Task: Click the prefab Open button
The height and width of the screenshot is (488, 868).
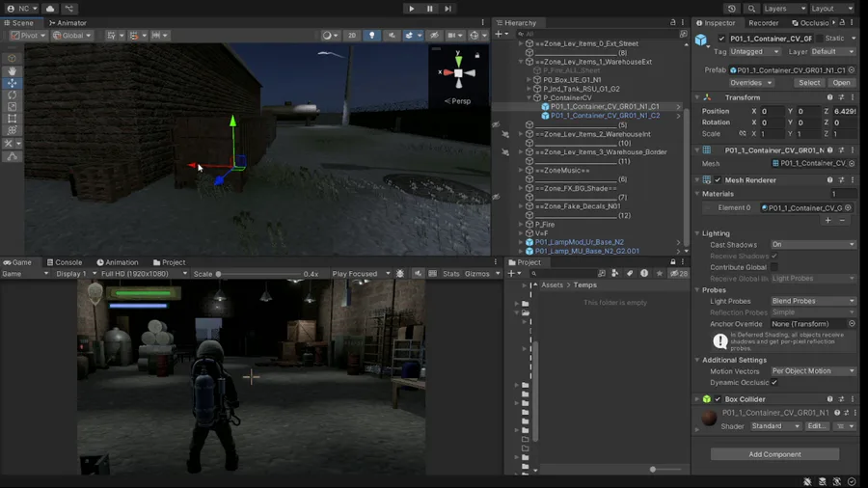Action: tap(841, 82)
